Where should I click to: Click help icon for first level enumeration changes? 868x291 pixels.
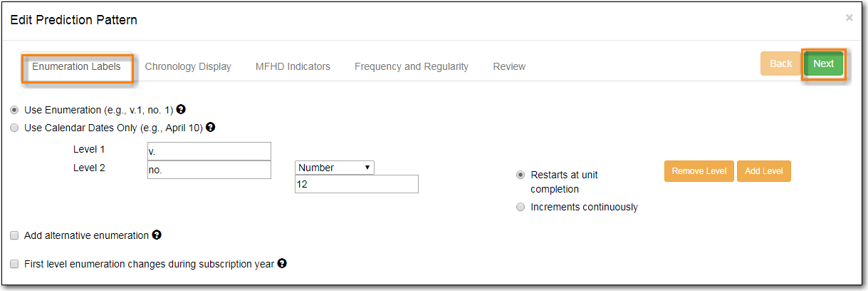click(282, 264)
